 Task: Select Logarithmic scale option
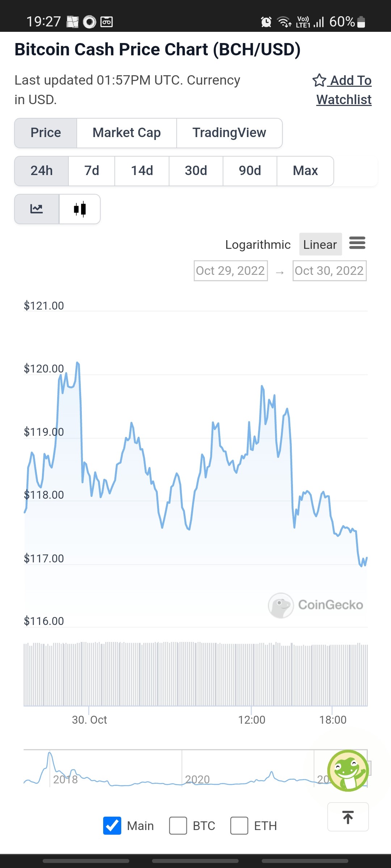coord(258,244)
